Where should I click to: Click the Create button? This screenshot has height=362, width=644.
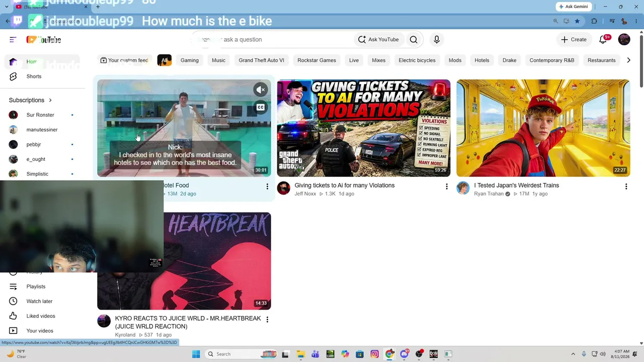574,40
